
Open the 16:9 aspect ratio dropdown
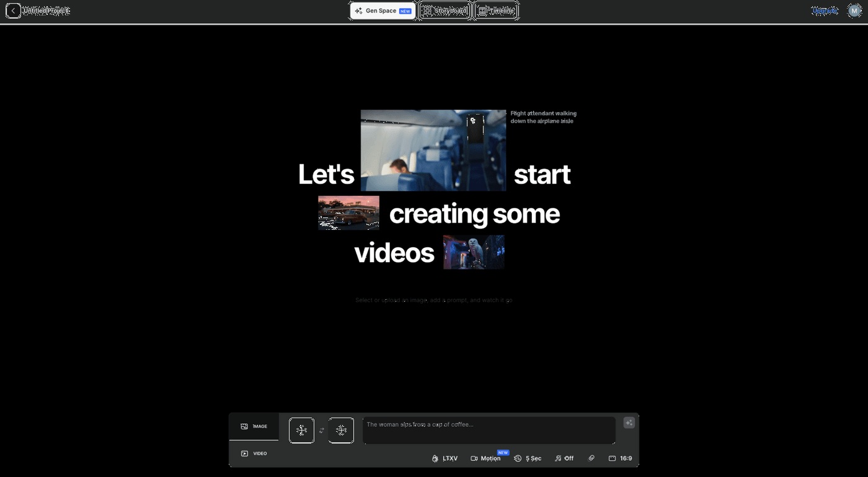(x=620, y=458)
